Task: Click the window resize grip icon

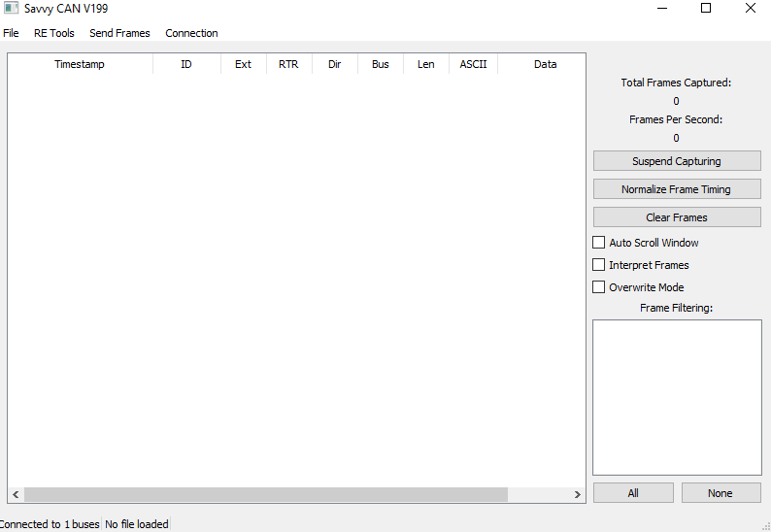Action: coord(766,527)
